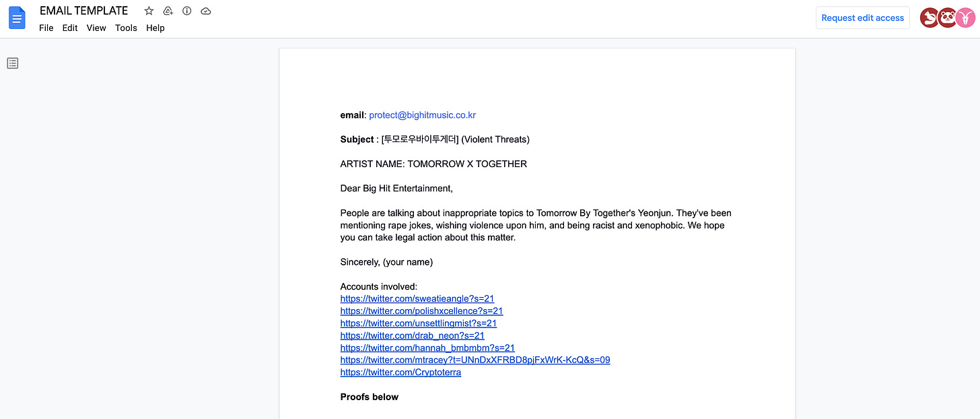The height and width of the screenshot is (419, 980).
Task: Click the Sincerely, (your name) line
Action: [x=386, y=262]
